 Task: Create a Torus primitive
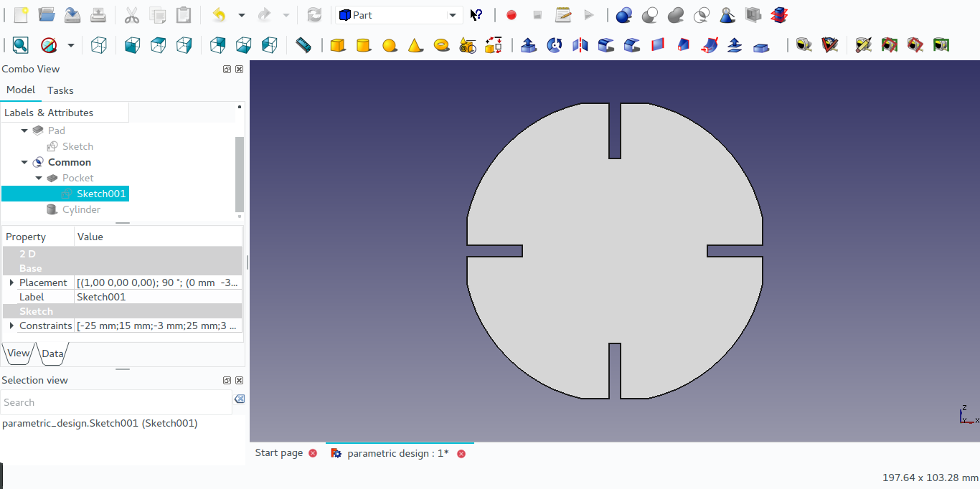pyautogui.click(x=442, y=44)
